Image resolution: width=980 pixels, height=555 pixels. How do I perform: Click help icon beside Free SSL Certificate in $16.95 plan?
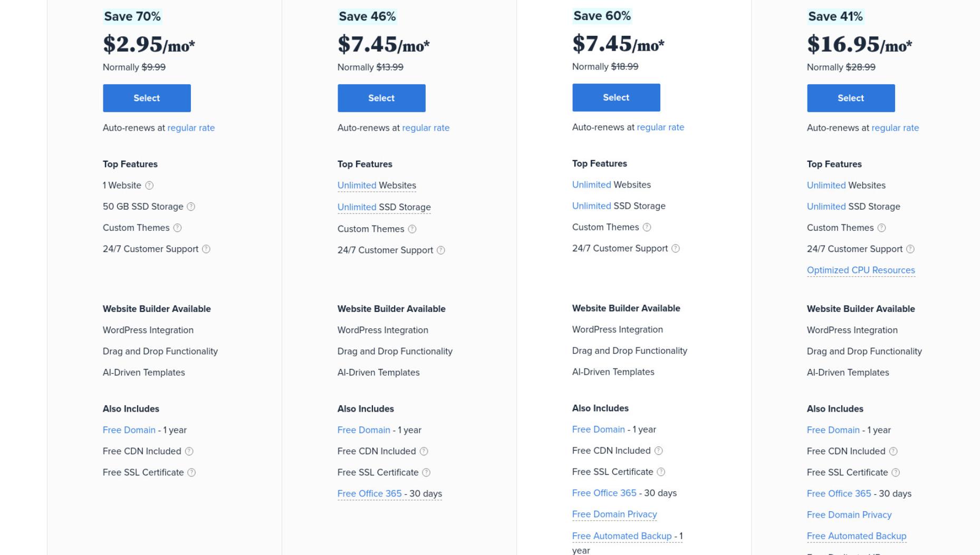point(896,472)
